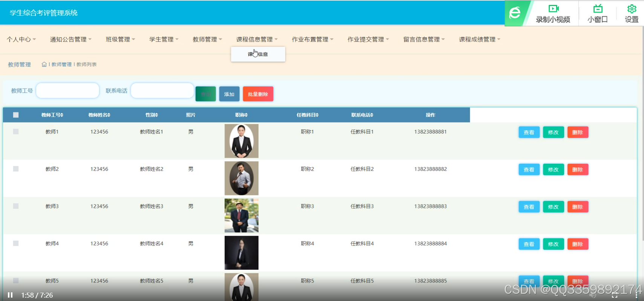644x301 pixels.
Task: Sort the table by 性别 column
Action: tap(152, 115)
